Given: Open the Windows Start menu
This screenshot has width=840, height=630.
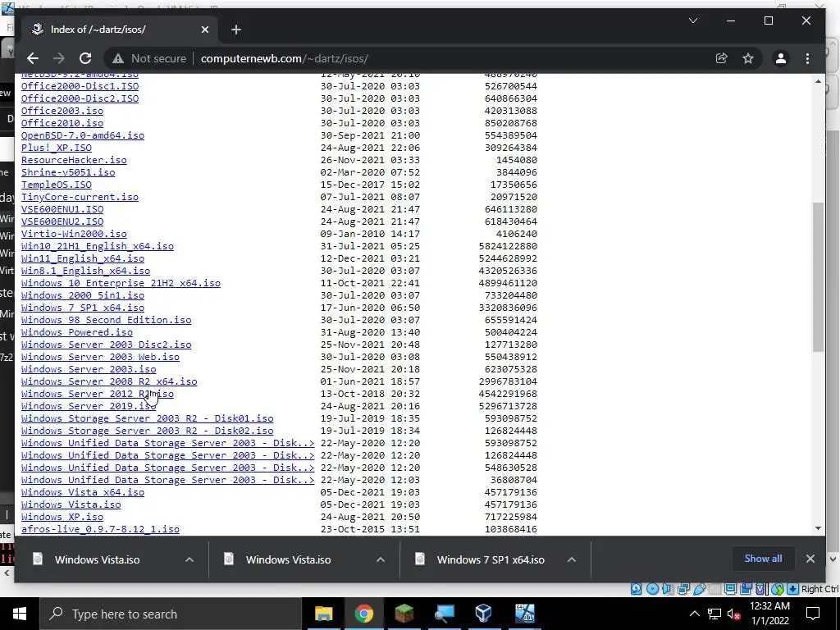Looking at the screenshot, I should [20, 614].
